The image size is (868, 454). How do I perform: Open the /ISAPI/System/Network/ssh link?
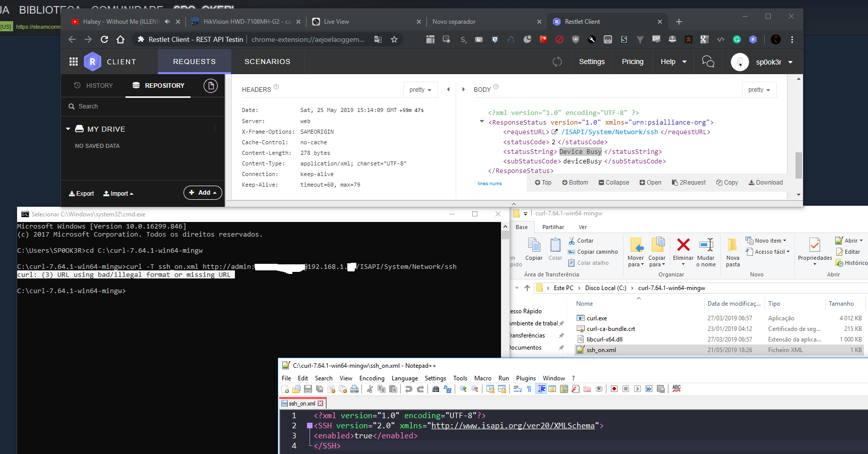point(609,132)
